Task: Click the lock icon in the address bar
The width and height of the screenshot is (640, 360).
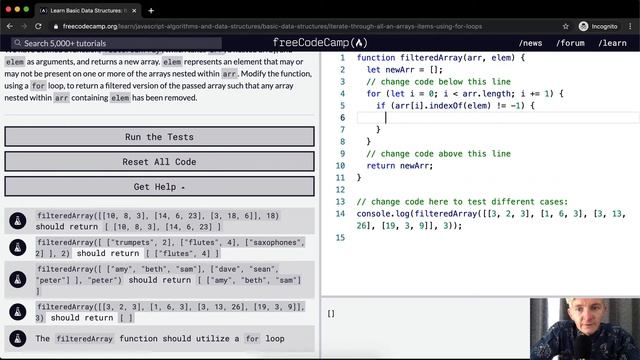Action: (56, 26)
